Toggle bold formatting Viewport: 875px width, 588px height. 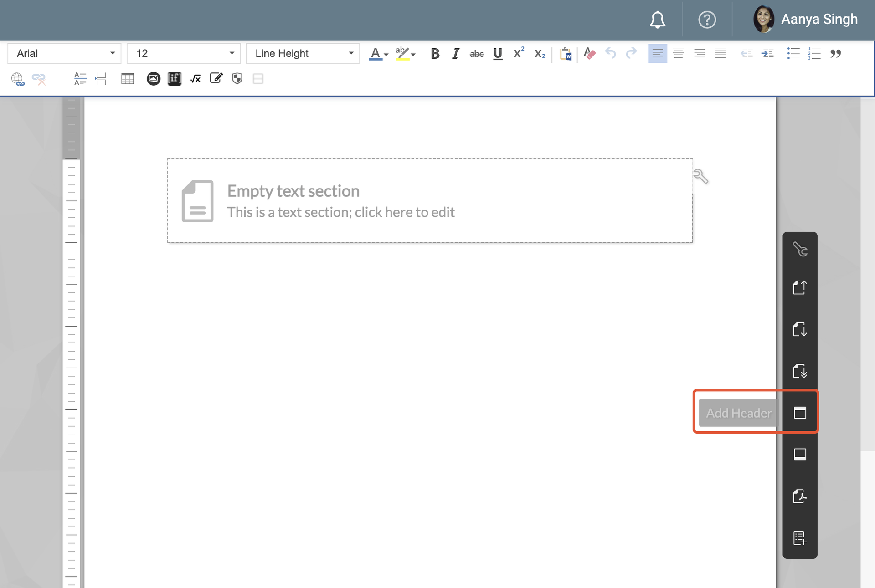click(435, 54)
